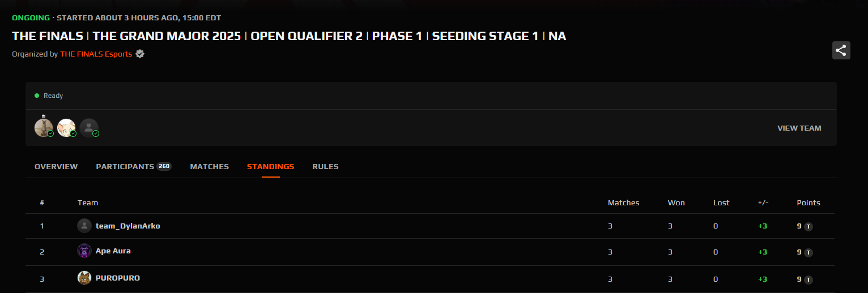Open the team_DylanArko team name
The height and width of the screenshot is (293, 868).
tap(128, 226)
